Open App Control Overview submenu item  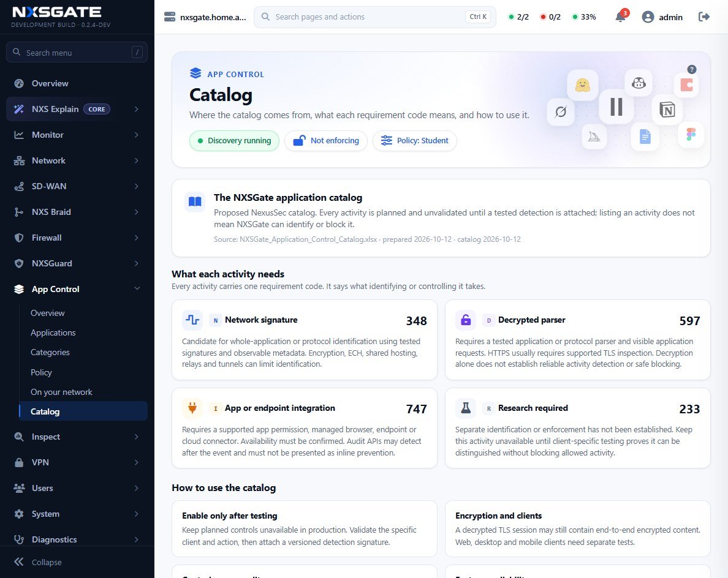click(83, 313)
